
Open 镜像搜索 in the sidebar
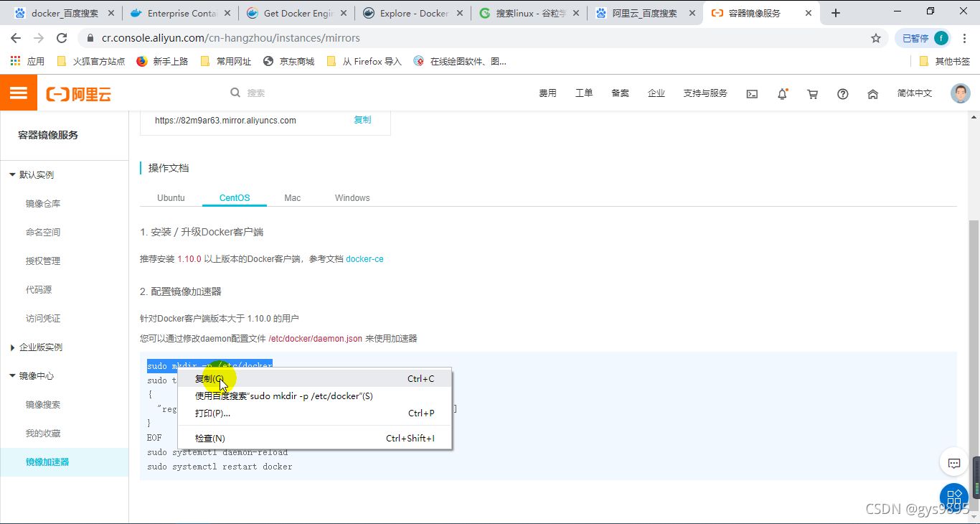43,405
